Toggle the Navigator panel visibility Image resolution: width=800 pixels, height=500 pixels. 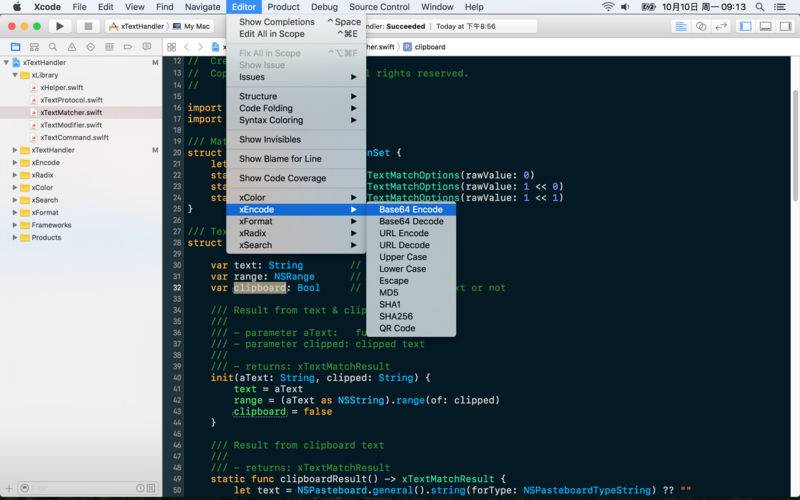click(745, 26)
